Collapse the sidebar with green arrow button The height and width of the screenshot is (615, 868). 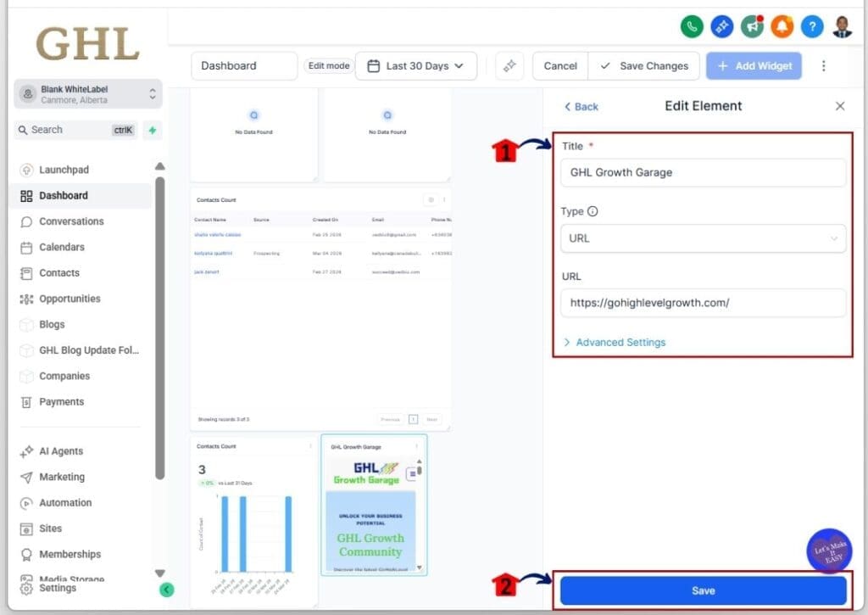click(167, 590)
